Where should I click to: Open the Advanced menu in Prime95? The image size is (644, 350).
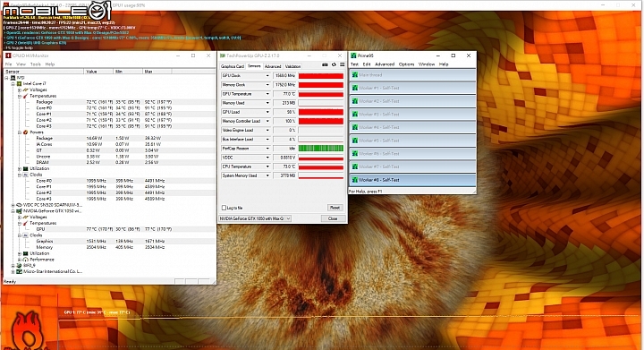point(385,64)
